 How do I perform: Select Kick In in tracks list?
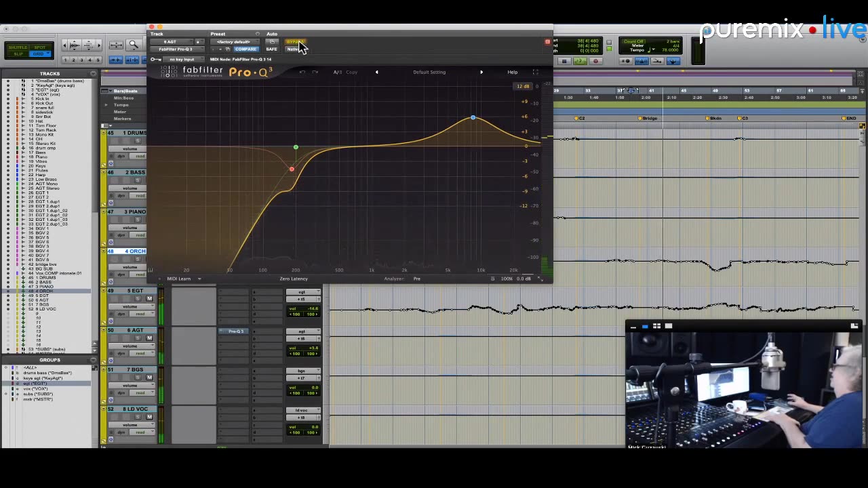pos(41,99)
